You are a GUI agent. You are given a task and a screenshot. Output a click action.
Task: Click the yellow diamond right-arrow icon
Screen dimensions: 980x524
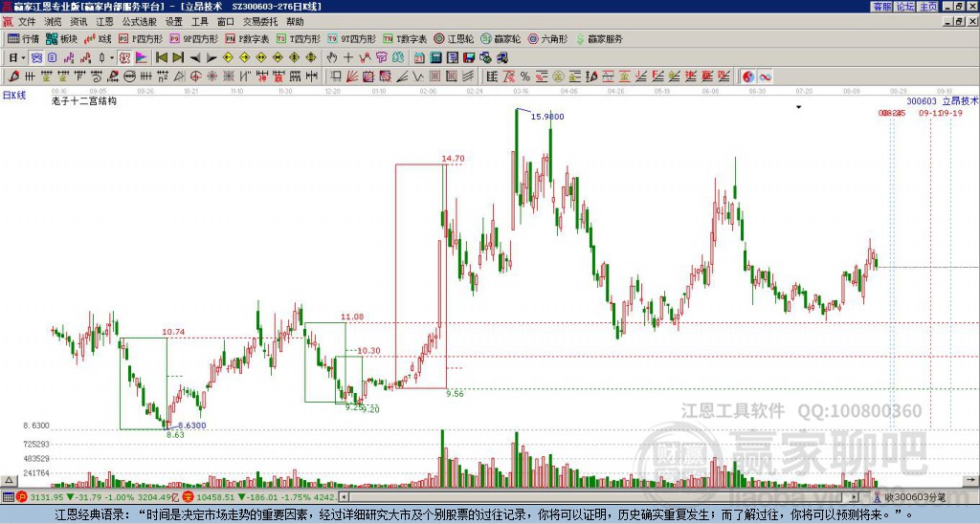coord(244,58)
